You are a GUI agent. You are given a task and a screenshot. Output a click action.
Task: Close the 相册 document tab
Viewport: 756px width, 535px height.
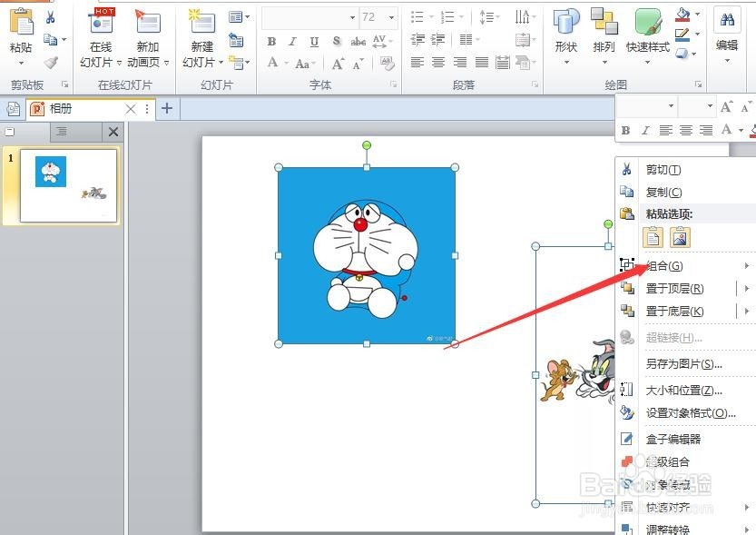click(130, 109)
